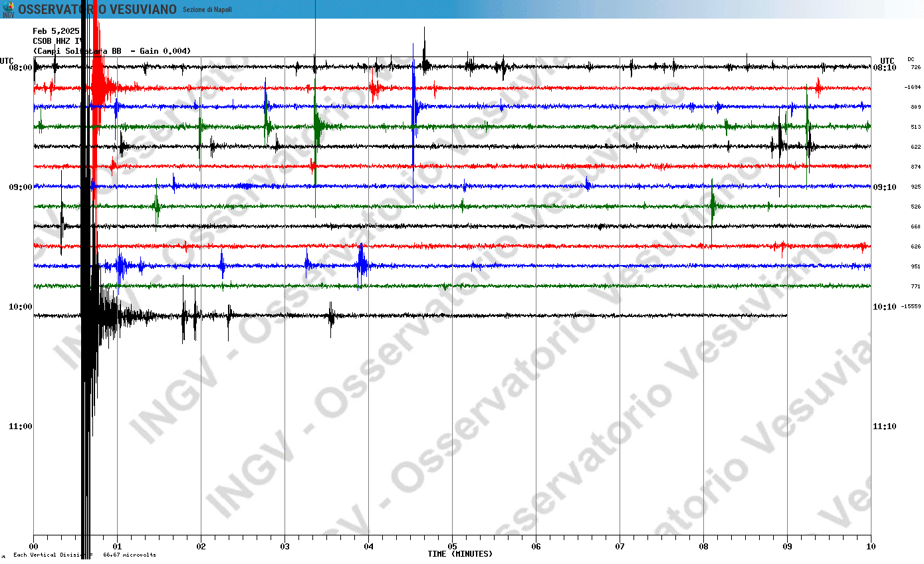This screenshot has width=924, height=564.
Task: Click the 04 minute axis label
Action: (x=369, y=547)
